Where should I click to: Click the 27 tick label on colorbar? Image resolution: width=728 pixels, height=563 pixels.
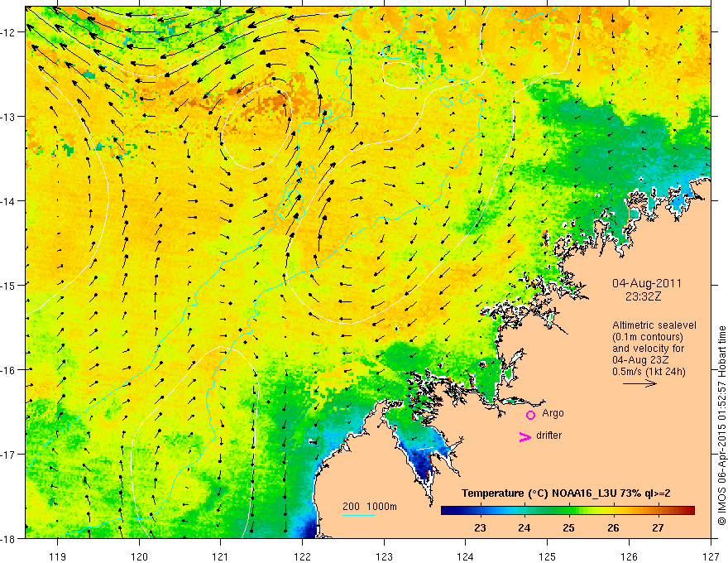pyautogui.click(x=658, y=528)
